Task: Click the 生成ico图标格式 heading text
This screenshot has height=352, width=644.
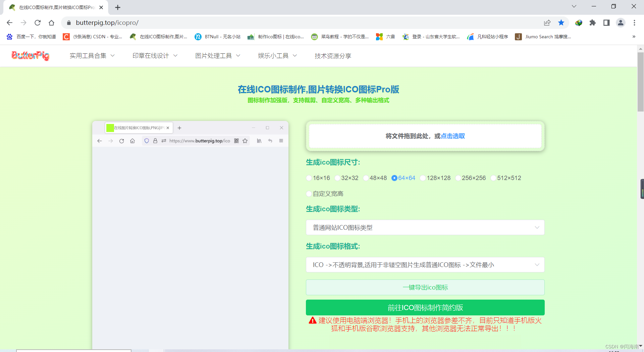Action: (x=333, y=246)
